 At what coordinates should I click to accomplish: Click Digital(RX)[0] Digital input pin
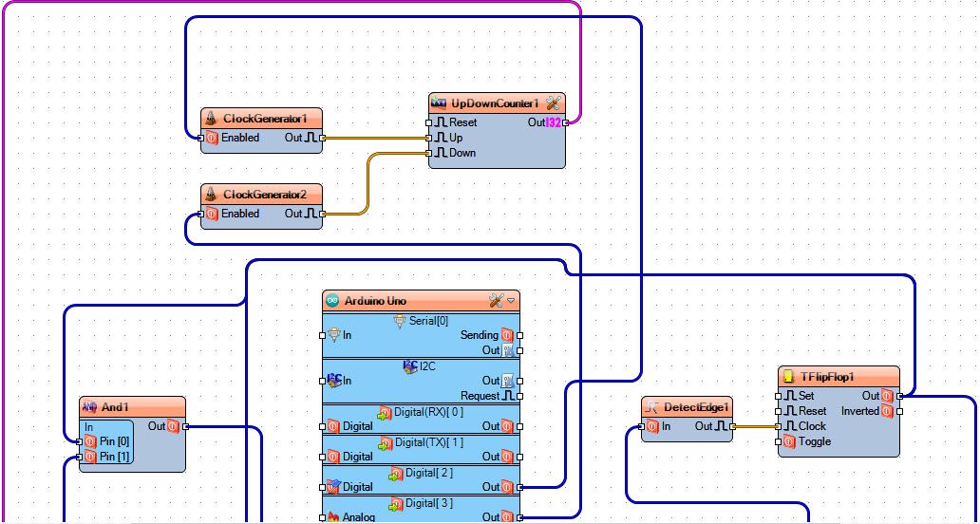(323, 426)
